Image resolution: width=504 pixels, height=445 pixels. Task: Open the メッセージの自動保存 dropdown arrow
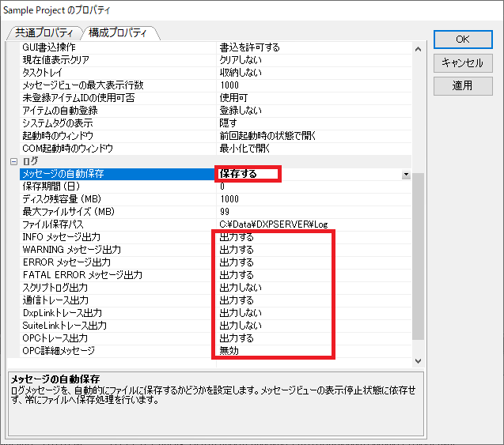click(406, 174)
